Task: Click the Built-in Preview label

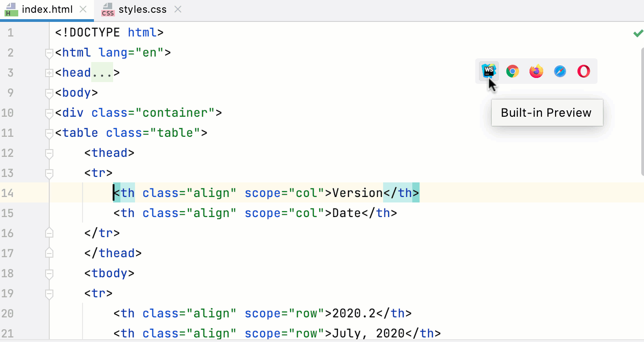Action: pyautogui.click(x=547, y=112)
